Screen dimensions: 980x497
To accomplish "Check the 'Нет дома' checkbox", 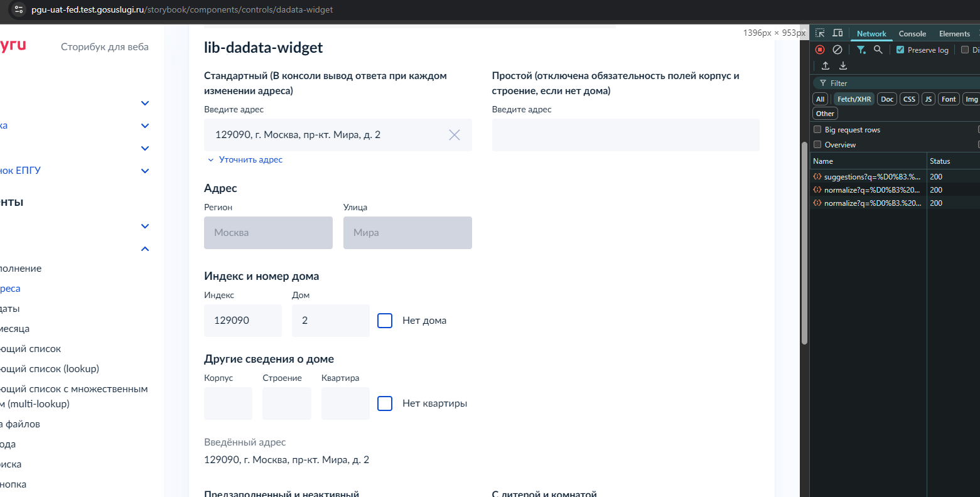I will click(385, 321).
